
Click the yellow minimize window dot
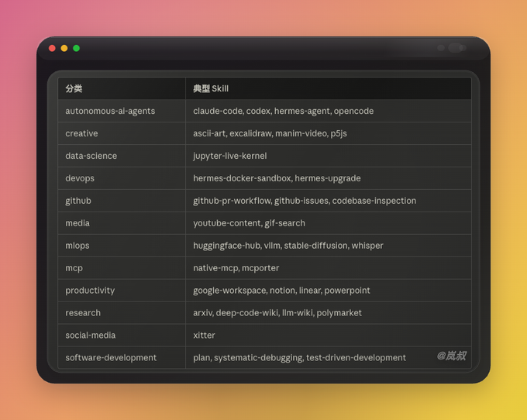64,48
